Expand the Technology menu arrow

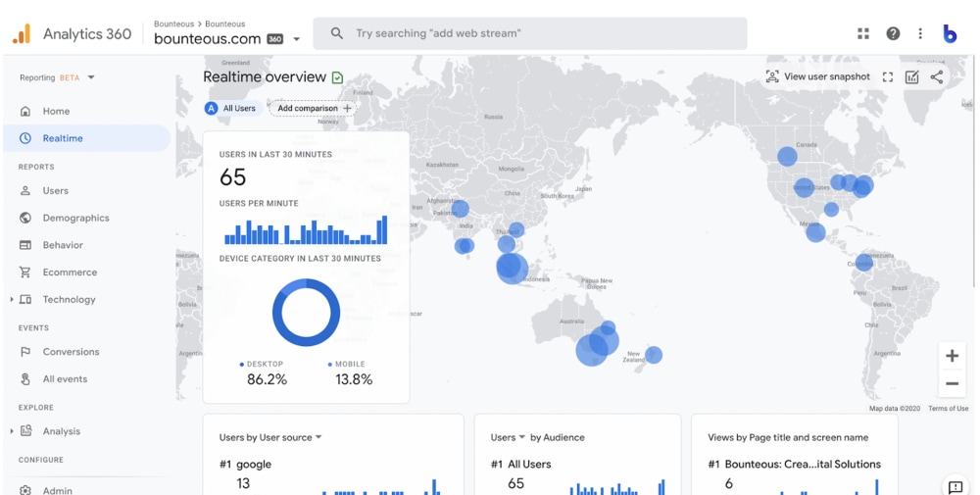pos(11,299)
